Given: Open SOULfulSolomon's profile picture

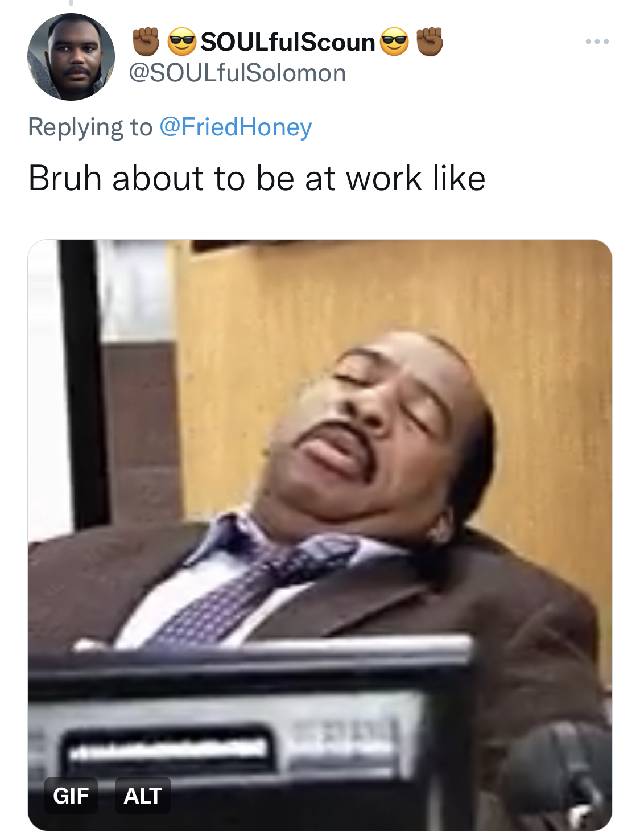Looking at the screenshot, I should (x=71, y=57).
